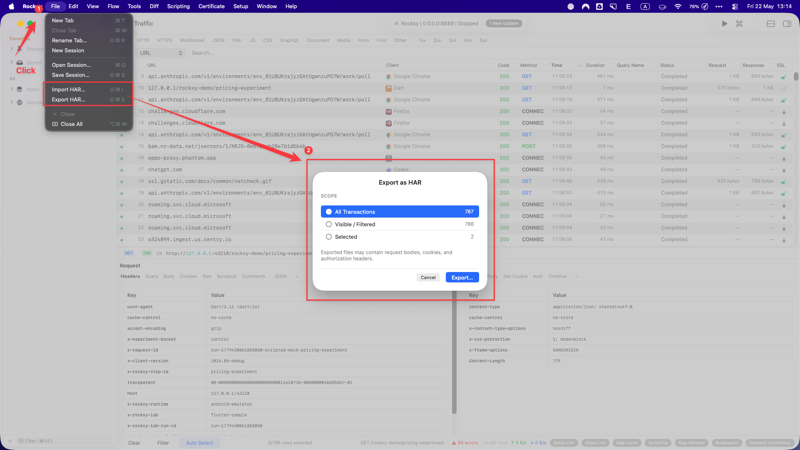Click the Export... button in the dialog

(462, 278)
